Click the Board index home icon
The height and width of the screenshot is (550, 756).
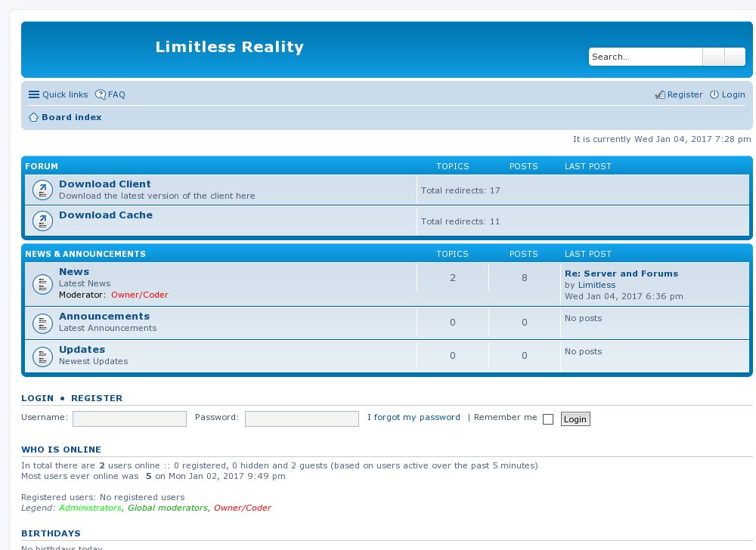click(x=33, y=117)
